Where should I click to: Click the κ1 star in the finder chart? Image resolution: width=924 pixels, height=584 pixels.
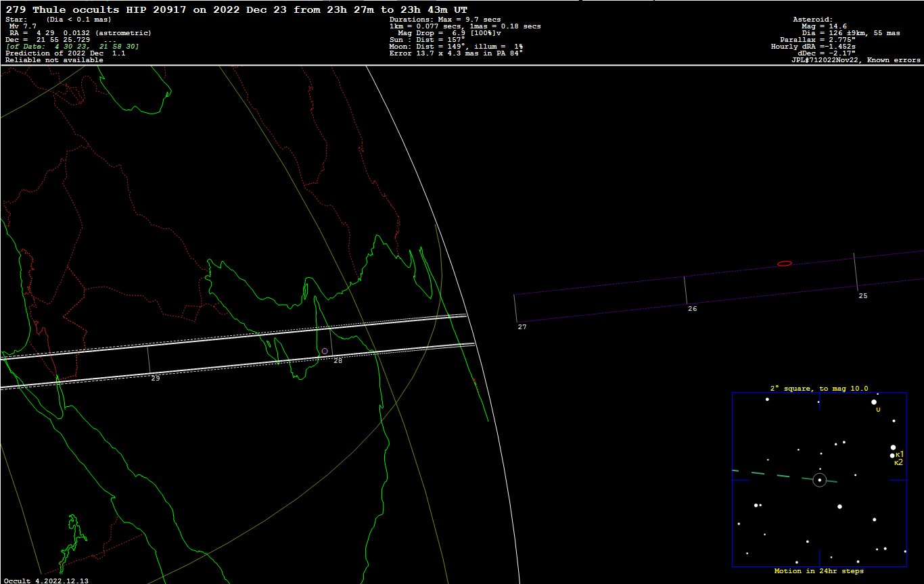[x=893, y=447]
